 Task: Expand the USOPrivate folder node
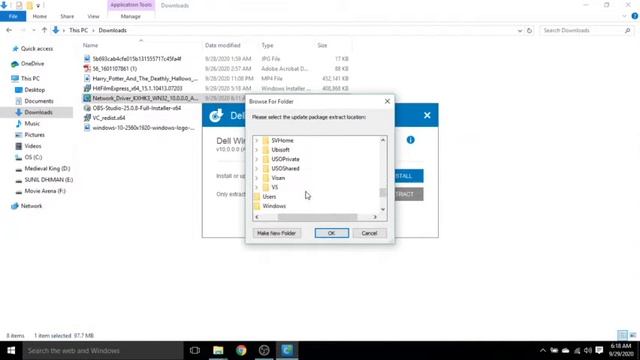pyautogui.click(x=257, y=159)
